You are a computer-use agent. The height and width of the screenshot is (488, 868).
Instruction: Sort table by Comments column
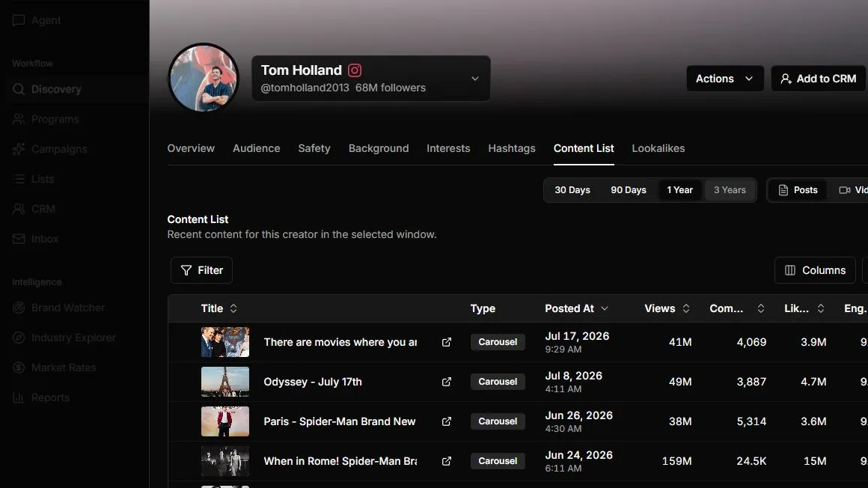point(737,308)
